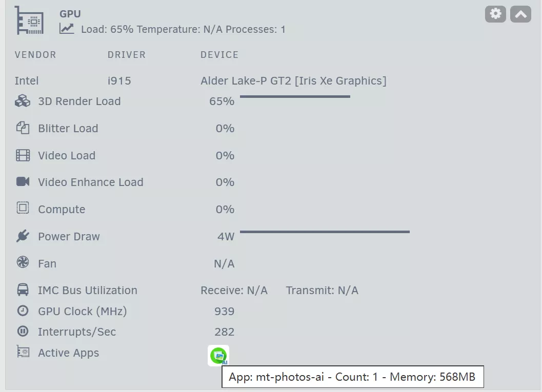Viewport: 542px width, 392px height.
Task: Click the Alder Lake-P GT2 device name
Action: tap(293, 80)
